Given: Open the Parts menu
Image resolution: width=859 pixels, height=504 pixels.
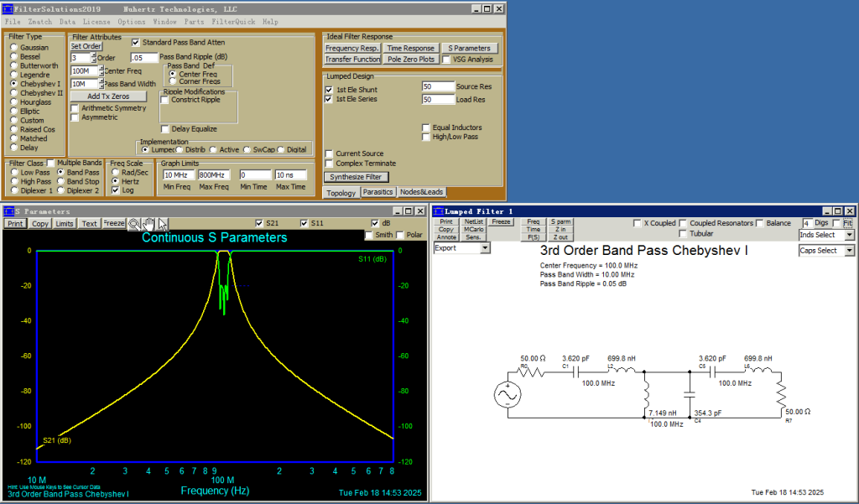Looking at the screenshot, I should coord(194,22).
